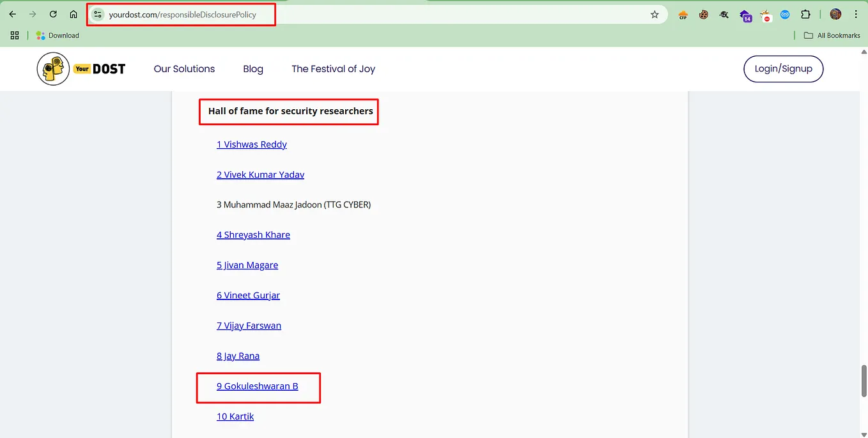This screenshot has height=438, width=868.
Task: Open Gokuleshwaran B researcher link
Action: click(x=258, y=386)
